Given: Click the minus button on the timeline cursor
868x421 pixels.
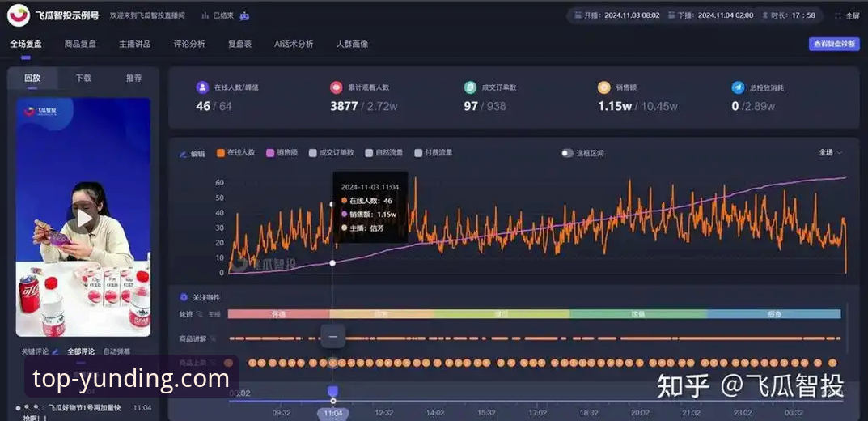Looking at the screenshot, I should 332,336.
